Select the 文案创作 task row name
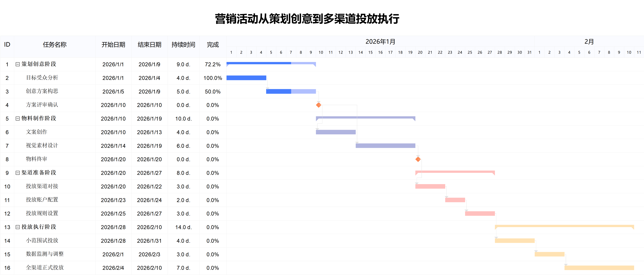 36,132
